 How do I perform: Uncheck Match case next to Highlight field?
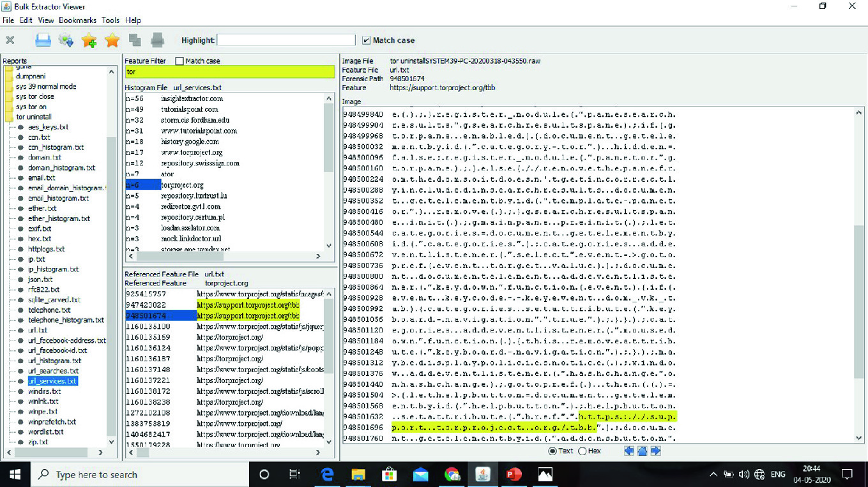click(366, 40)
